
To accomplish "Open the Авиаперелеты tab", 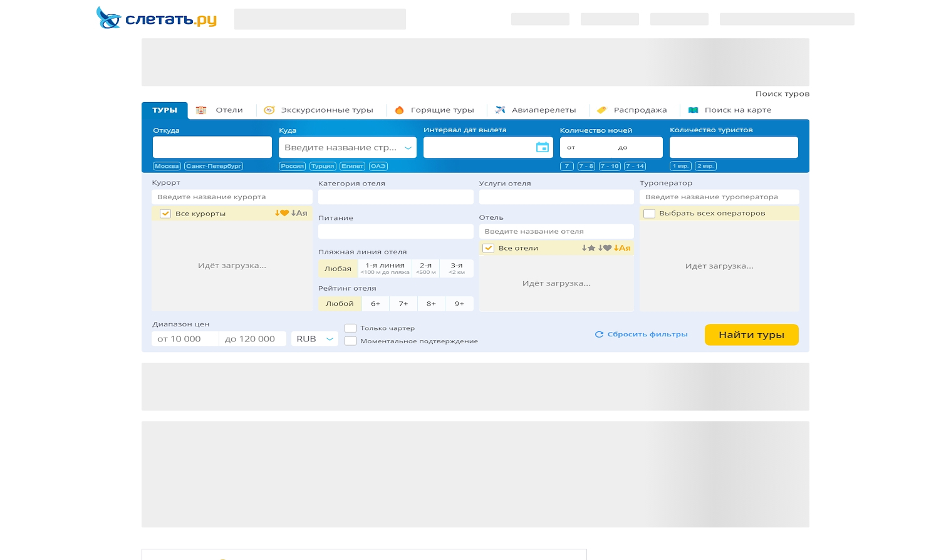I will tap(544, 110).
